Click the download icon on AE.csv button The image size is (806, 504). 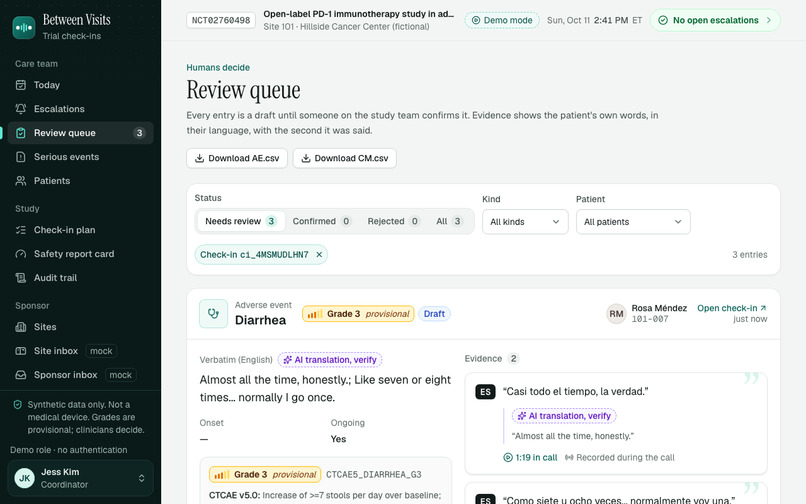point(199,158)
